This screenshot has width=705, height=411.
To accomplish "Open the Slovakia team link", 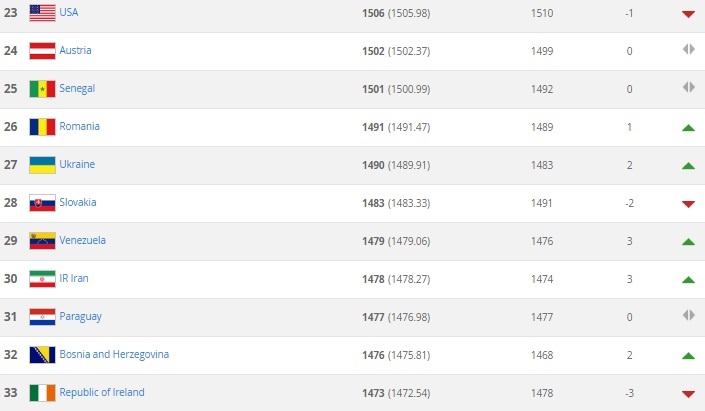I will coord(80,203).
